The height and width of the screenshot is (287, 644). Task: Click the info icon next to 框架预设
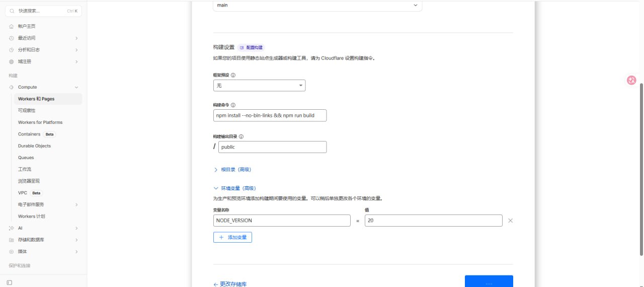(233, 75)
